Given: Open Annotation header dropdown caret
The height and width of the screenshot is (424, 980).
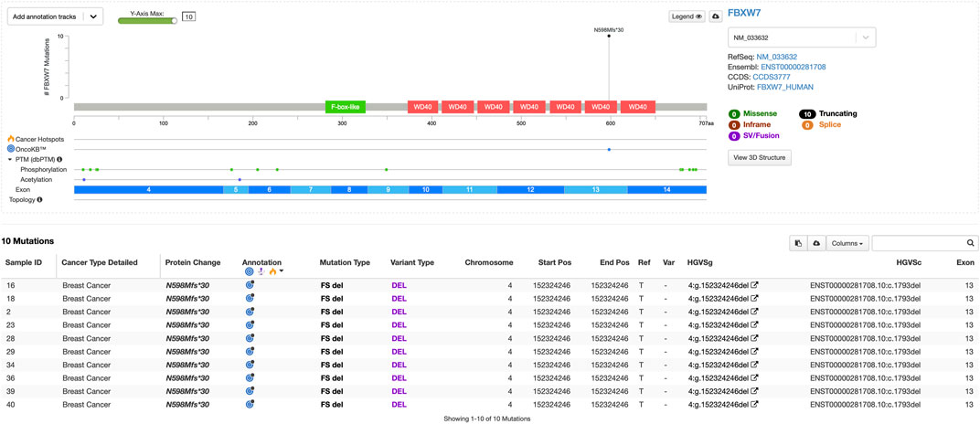Looking at the screenshot, I should (x=282, y=271).
